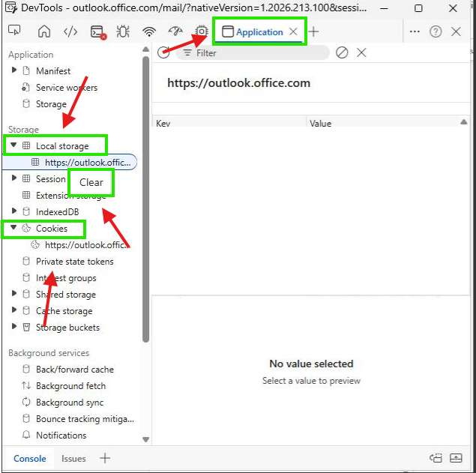Screen dimensions: 476x473
Task: Open the Elements code brackets tab
Action: pyautogui.click(x=70, y=31)
